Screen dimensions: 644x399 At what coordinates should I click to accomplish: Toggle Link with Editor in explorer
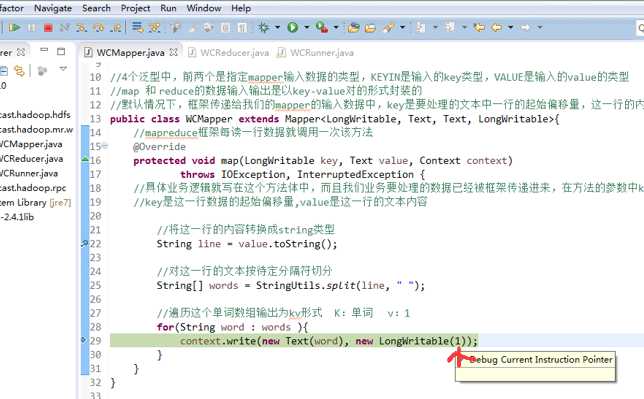[x=19, y=71]
